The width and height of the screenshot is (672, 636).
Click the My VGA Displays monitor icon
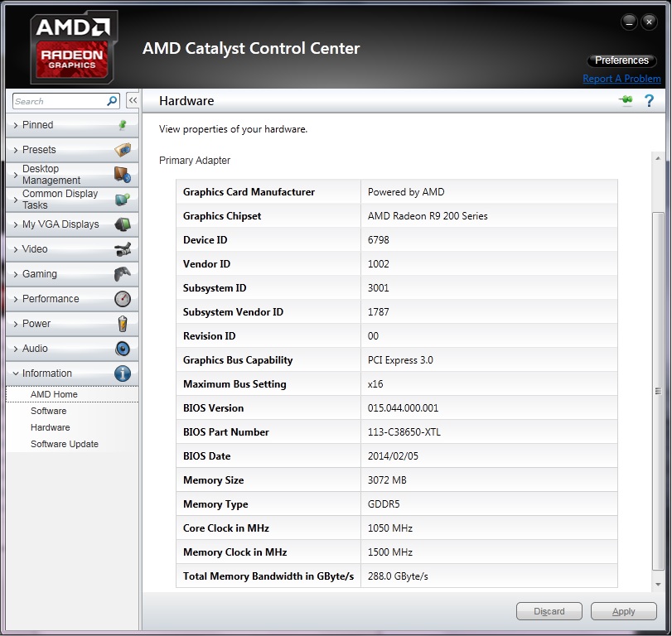click(123, 224)
